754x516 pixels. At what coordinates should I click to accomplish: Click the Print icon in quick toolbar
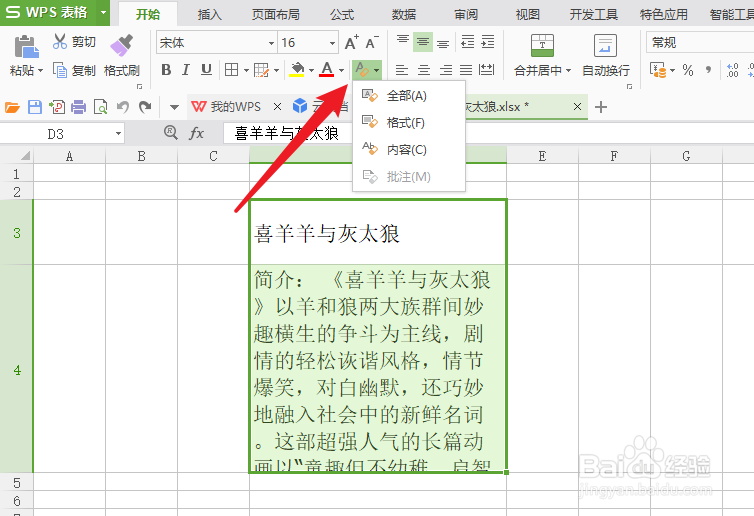click(78, 107)
